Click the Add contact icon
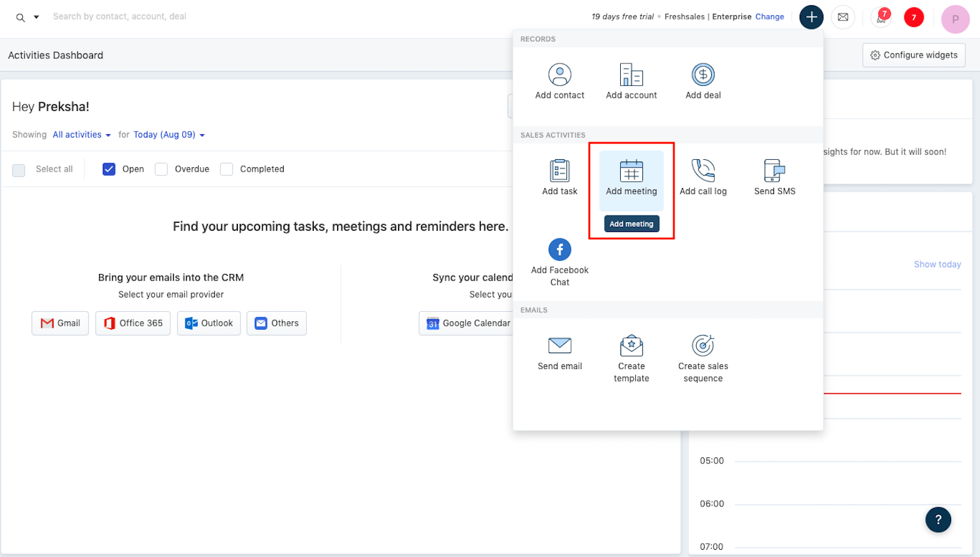 click(x=559, y=75)
